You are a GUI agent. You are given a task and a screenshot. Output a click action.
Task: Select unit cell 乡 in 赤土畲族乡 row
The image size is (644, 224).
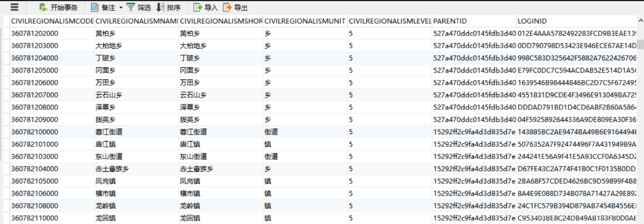tap(306, 168)
